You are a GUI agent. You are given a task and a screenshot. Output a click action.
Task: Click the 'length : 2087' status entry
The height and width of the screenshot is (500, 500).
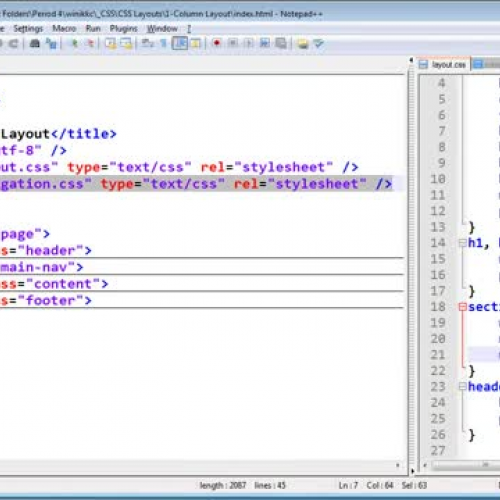[223, 485]
